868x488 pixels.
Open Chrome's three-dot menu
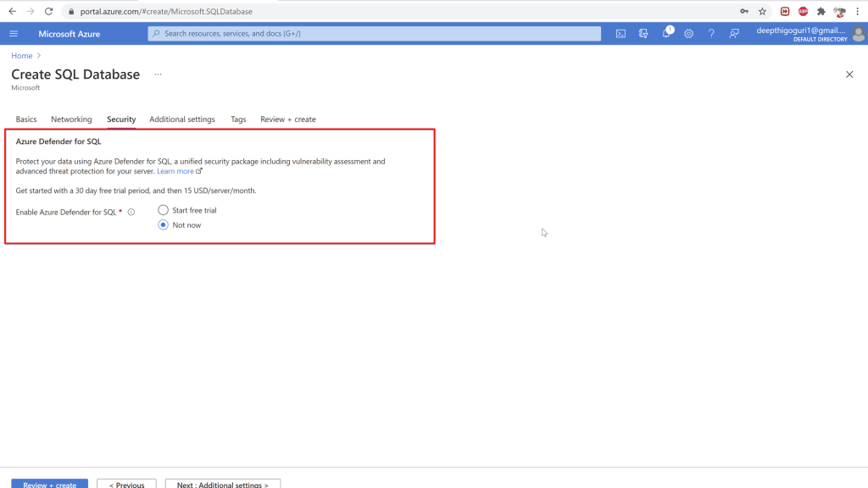click(x=857, y=11)
